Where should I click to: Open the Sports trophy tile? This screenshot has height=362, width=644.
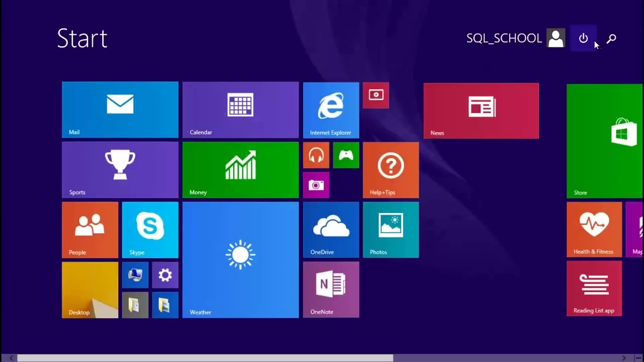120,170
